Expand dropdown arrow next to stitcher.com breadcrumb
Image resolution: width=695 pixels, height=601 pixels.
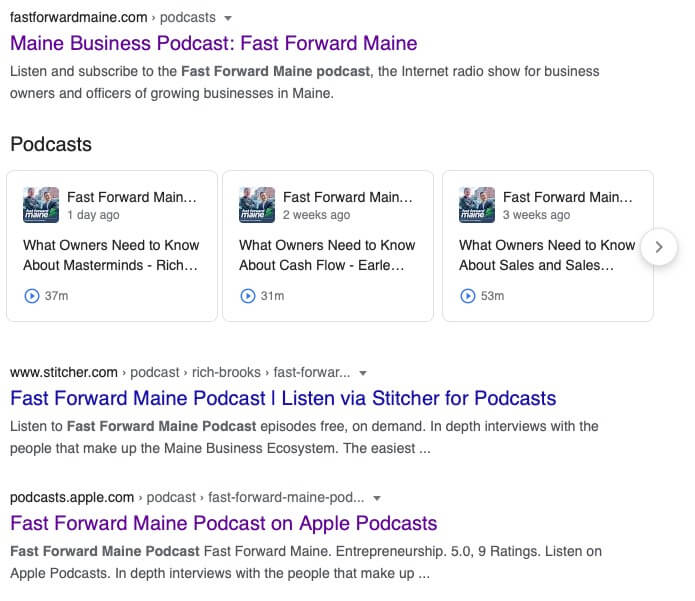[x=363, y=373]
